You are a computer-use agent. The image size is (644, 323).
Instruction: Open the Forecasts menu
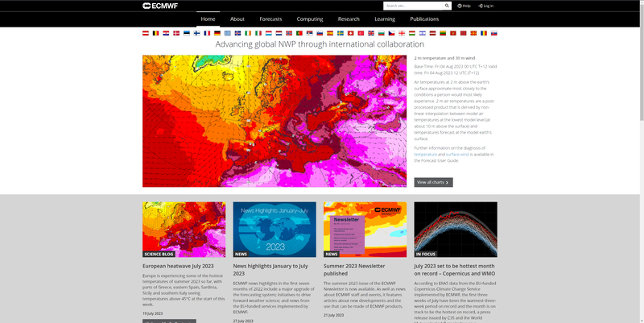270,19
